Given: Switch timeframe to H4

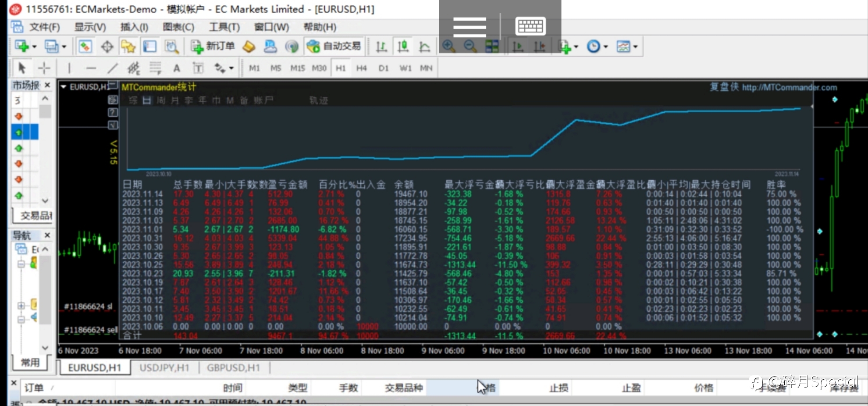Looking at the screenshot, I should click(362, 68).
